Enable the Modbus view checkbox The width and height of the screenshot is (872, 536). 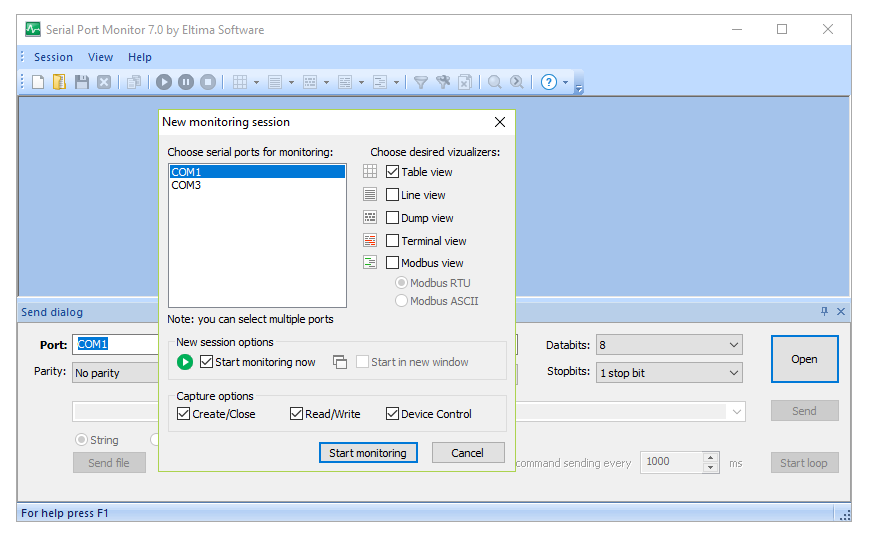coord(392,262)
